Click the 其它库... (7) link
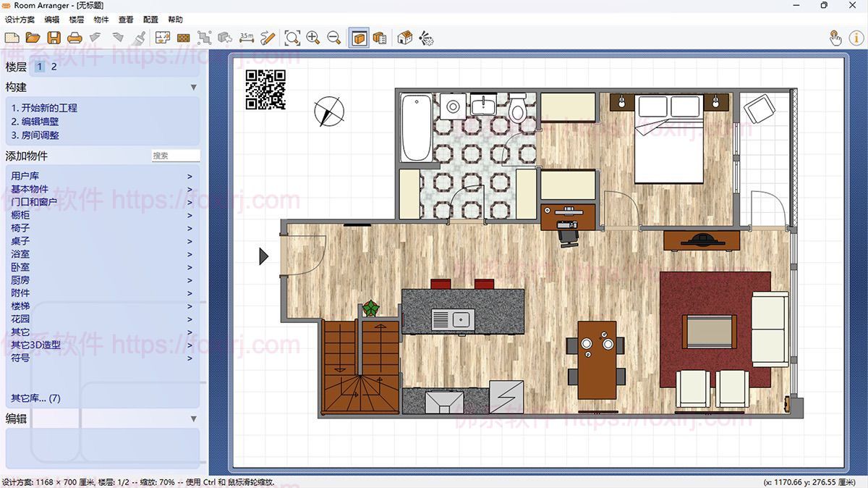Image resolution: width=868 pixels, height=488 pixels. tap(35, 398)
